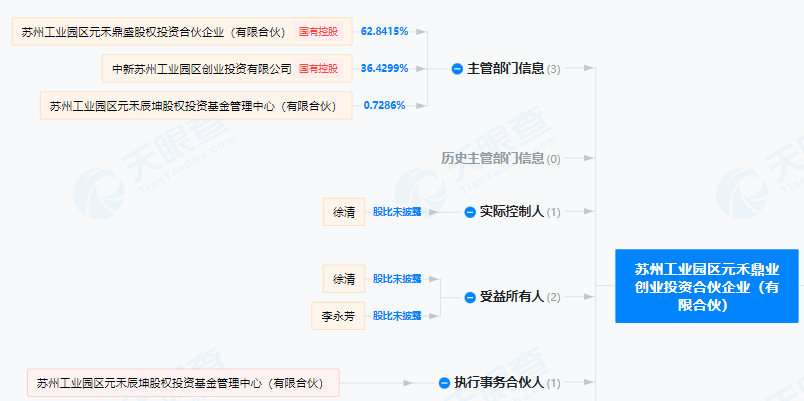Click 股比未披露 label beside 李永芳
Screen dimensions: 804x401
point(397,316)
